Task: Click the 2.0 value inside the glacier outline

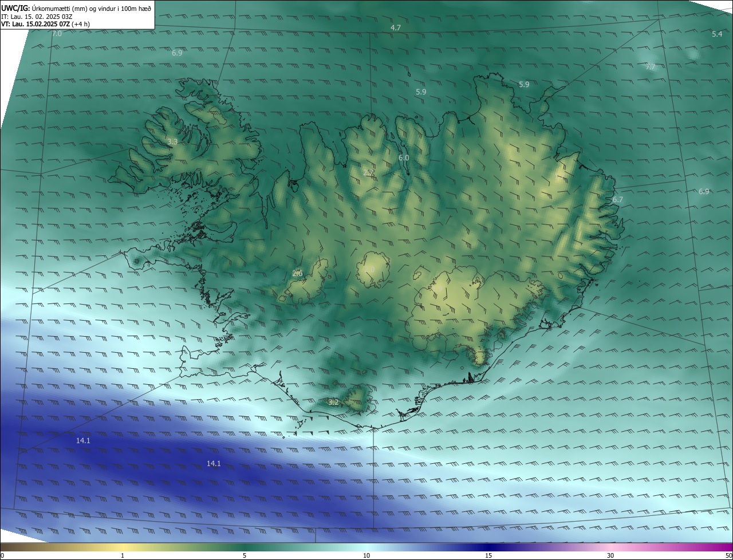Action: point(369,270)
